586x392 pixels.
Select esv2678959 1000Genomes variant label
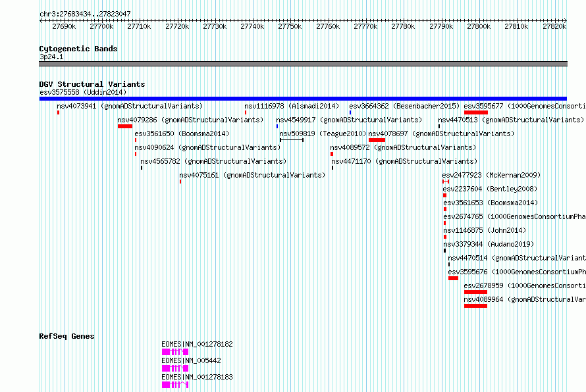(x=525, y=285)
